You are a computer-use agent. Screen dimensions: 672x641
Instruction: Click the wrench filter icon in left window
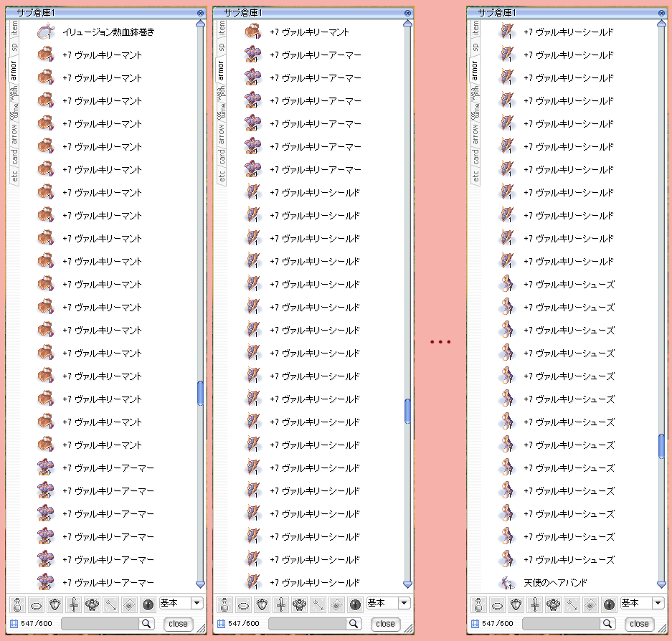[110, 604]
